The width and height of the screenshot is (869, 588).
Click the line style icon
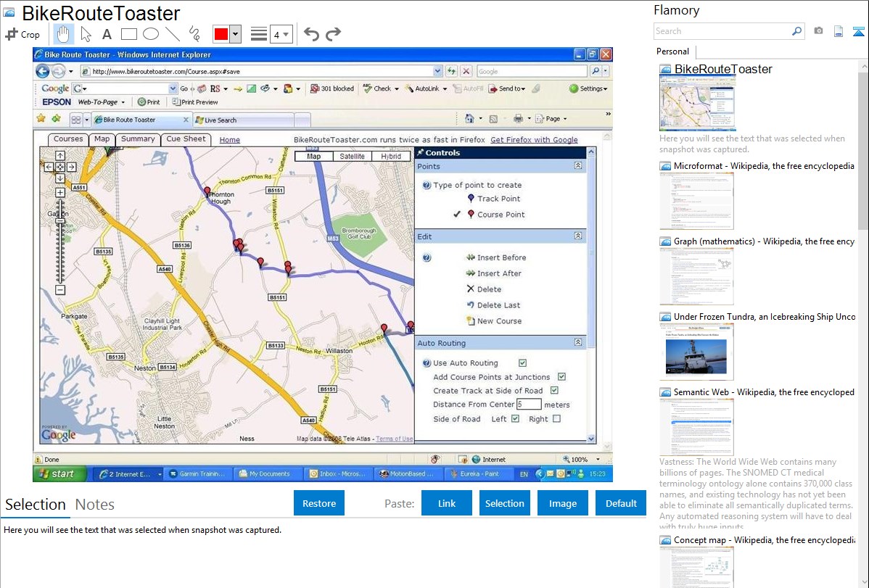[258, 34]
